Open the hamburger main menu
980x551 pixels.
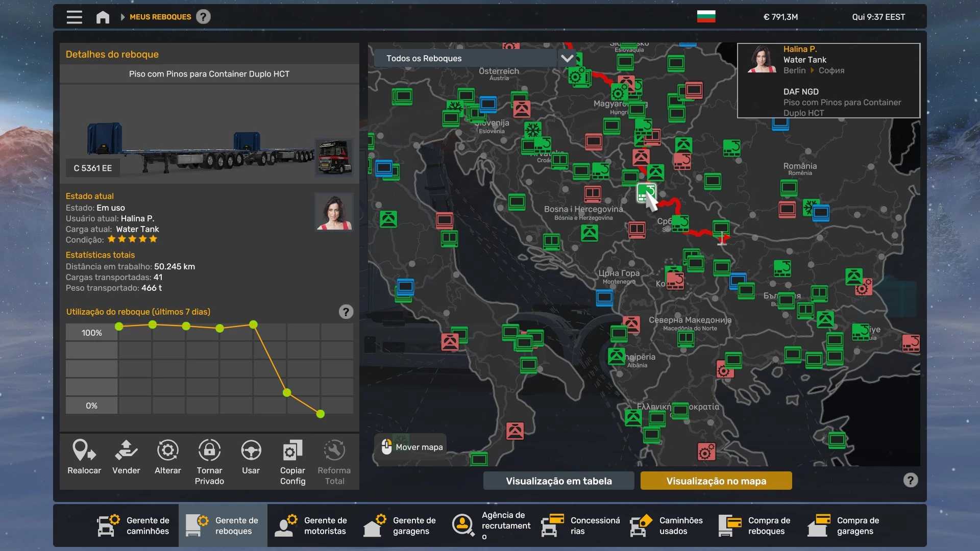(75, 17)
